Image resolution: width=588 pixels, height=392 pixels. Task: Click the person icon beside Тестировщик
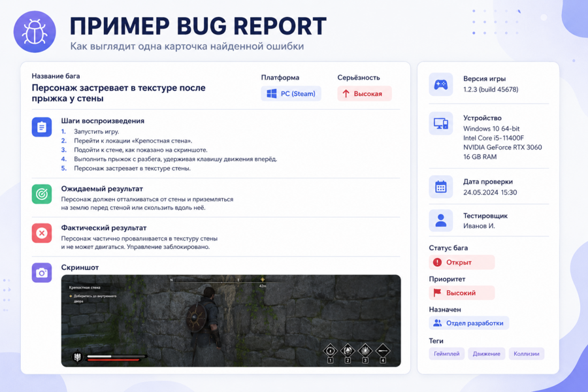click(x=440, y=221)
